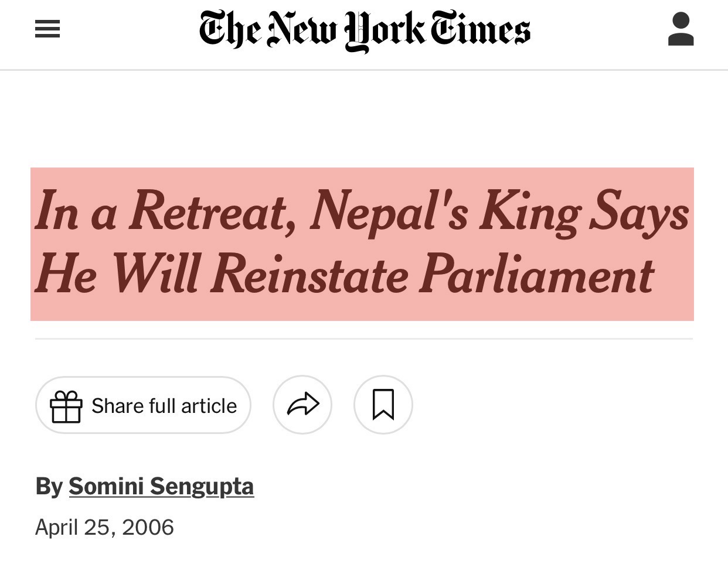728x581 pixels.
Task: Click the divider line below the headline
Action: 363,339
